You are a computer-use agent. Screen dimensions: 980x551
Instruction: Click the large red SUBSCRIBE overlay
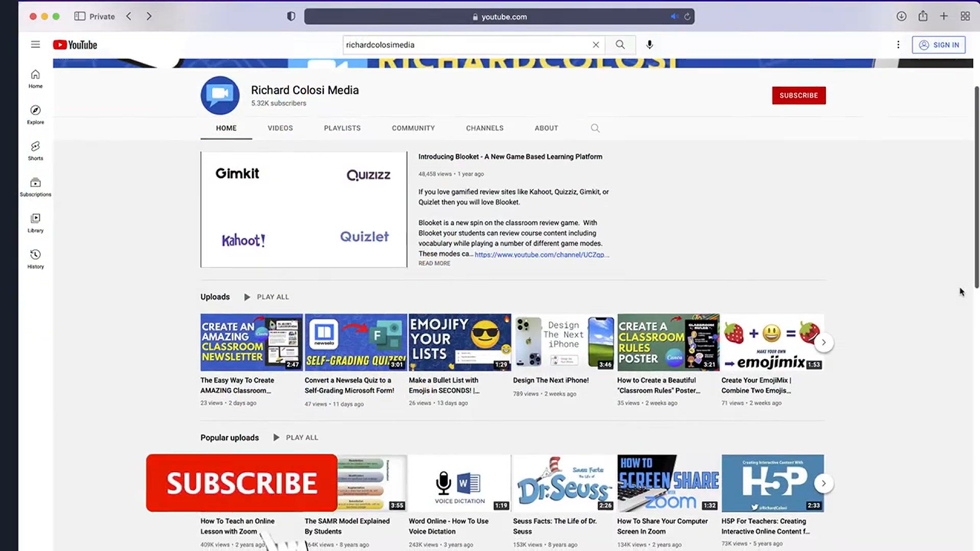pos(241,483)
